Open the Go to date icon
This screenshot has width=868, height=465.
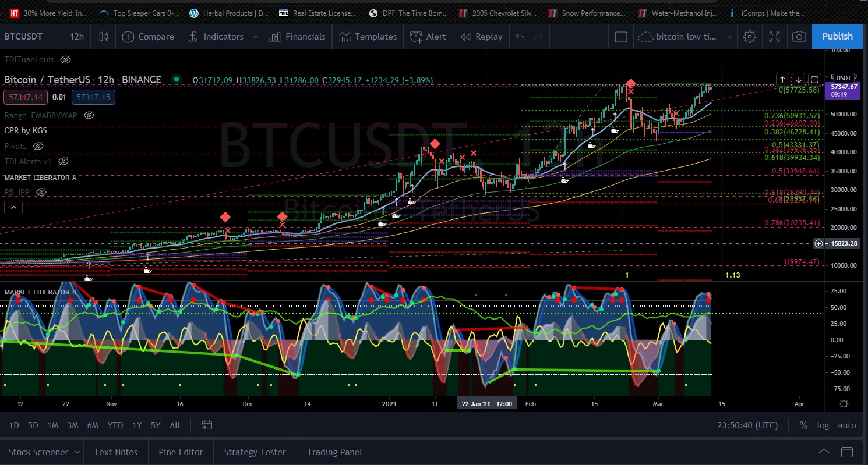pos(206,425)
